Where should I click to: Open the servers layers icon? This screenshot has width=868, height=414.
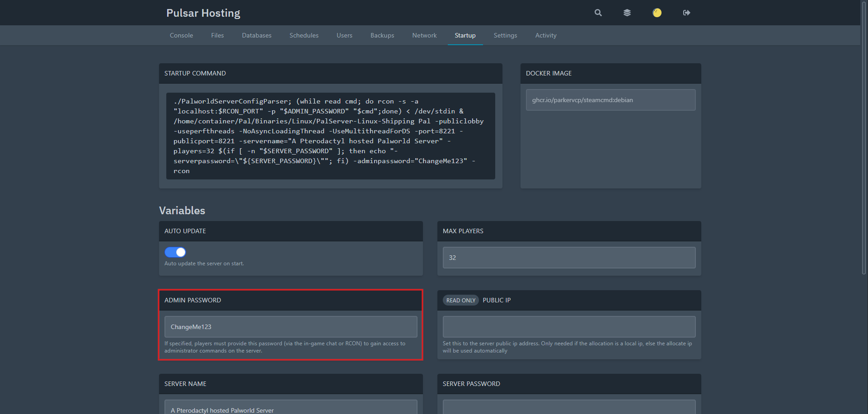pyautogui.click(x=627, y=13)
